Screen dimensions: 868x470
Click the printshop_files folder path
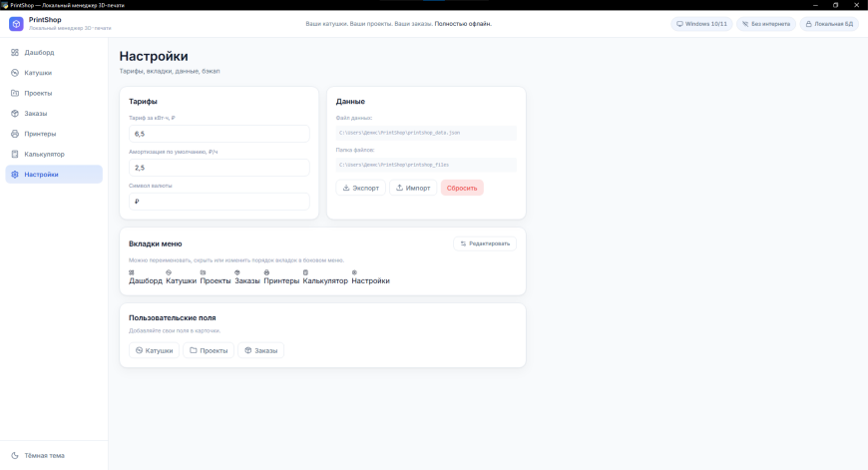click(426, 165)
